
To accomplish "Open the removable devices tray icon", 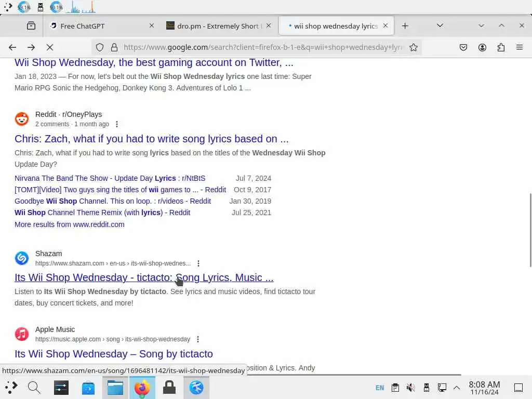I will pos(426,388).
